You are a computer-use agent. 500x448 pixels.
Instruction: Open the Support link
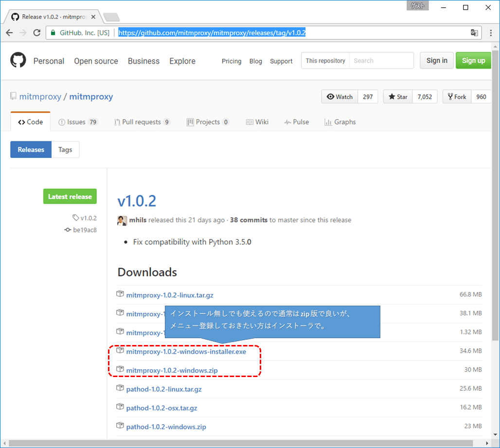tap(281, 61)
